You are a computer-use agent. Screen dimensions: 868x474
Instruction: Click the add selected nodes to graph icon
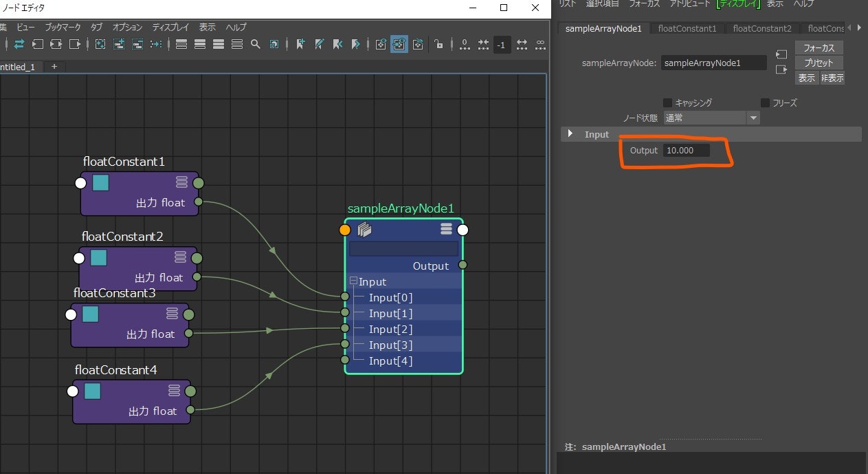point(118,44)
